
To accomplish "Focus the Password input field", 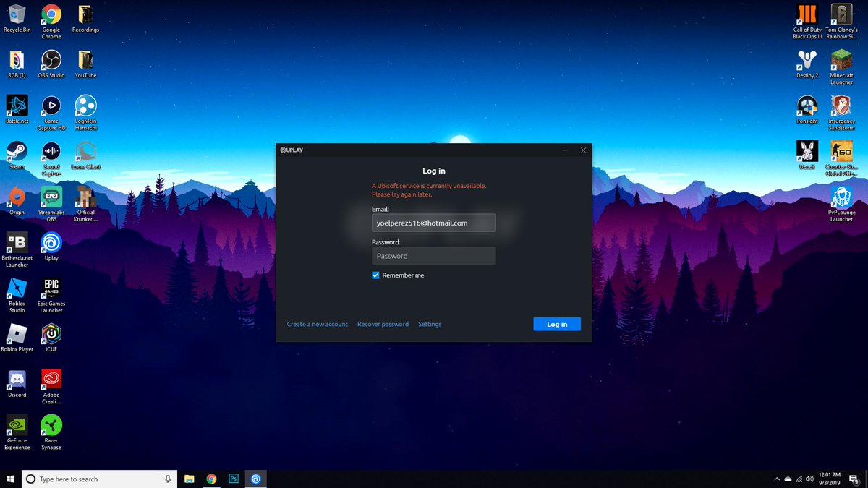I will 434,256.
